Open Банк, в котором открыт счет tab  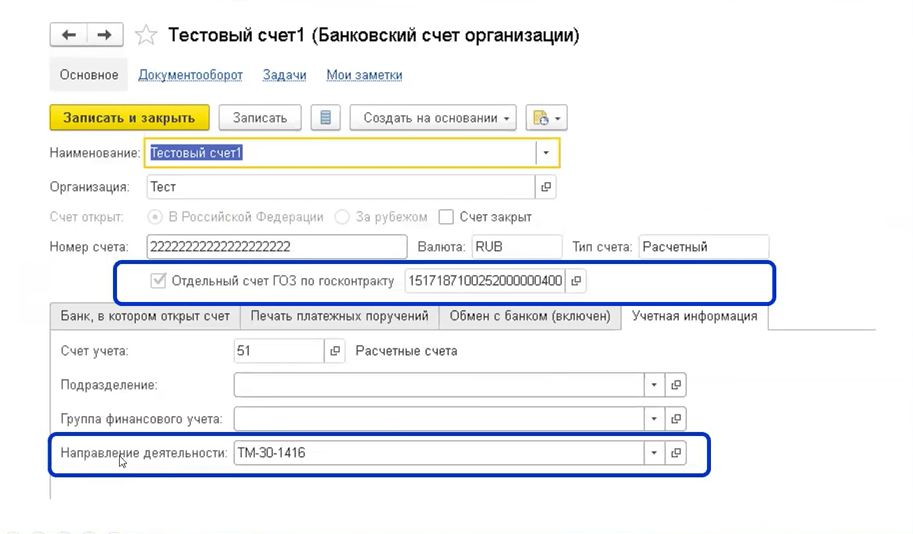tap(145, 316)
